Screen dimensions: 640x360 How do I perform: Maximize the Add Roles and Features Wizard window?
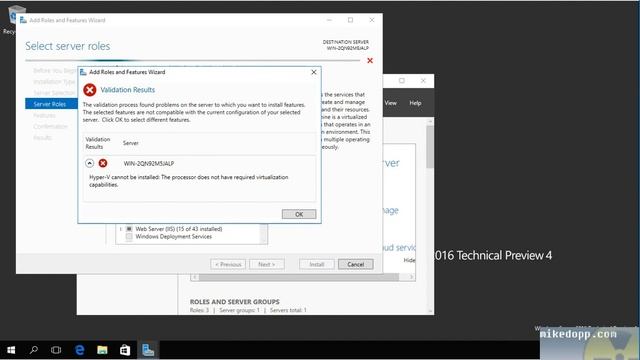click(350, 20)
